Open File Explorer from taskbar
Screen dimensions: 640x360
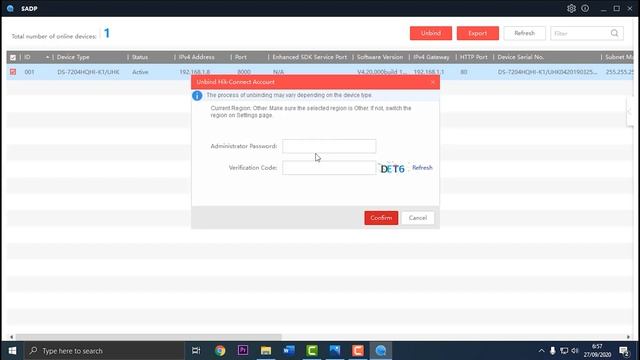[266, 351]
